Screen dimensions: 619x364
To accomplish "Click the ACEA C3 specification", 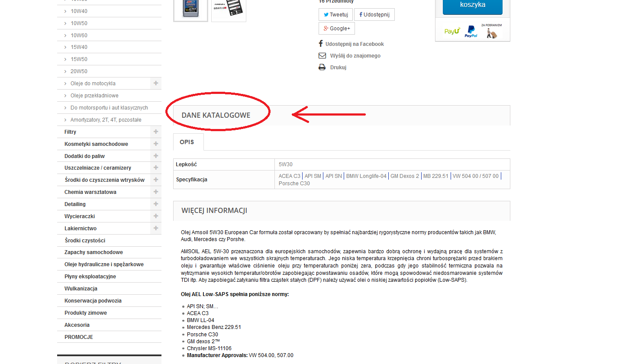I will 290,176.
